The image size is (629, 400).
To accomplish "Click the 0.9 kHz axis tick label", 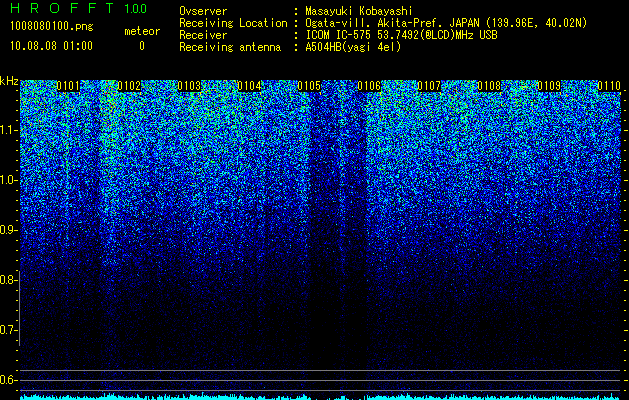I will coord(8,230).
